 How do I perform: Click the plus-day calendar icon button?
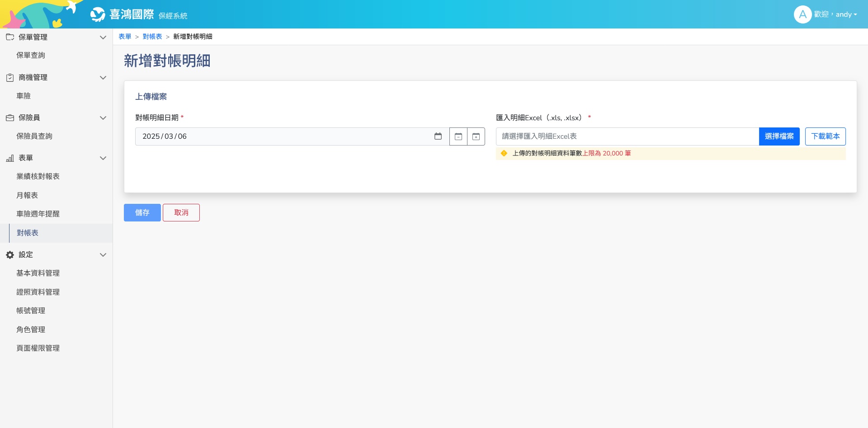click(476, 136)
